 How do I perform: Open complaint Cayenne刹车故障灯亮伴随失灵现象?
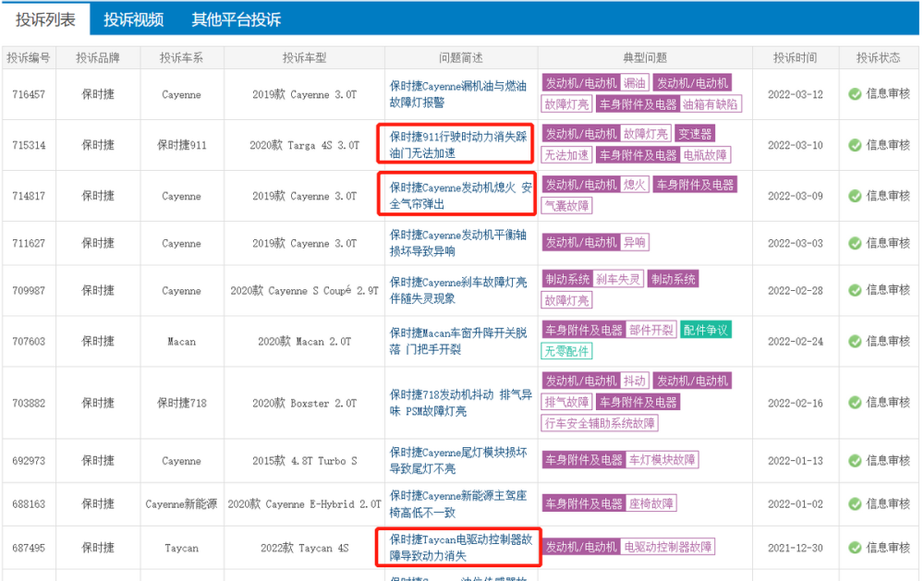458,290
